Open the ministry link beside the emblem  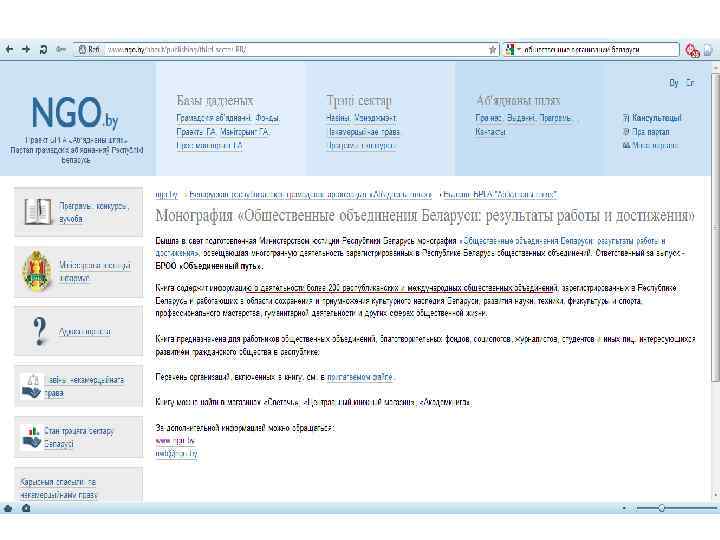(x=95, y=272)
